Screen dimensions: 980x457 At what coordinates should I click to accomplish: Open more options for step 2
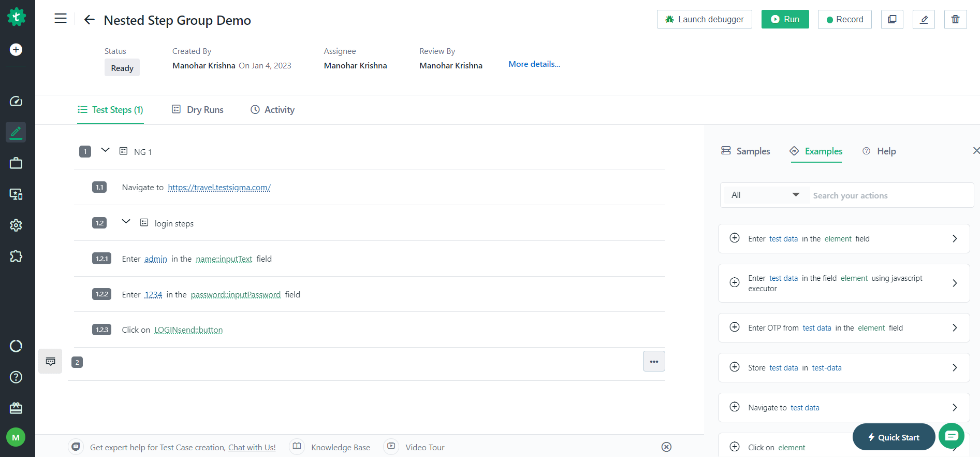[654, 361]
